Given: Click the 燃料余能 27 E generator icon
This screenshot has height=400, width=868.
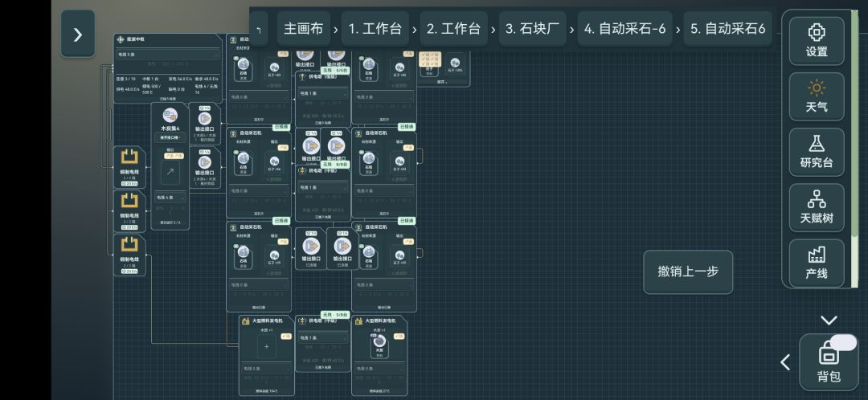Looking at the screenshot, I should tap(359, 321).
